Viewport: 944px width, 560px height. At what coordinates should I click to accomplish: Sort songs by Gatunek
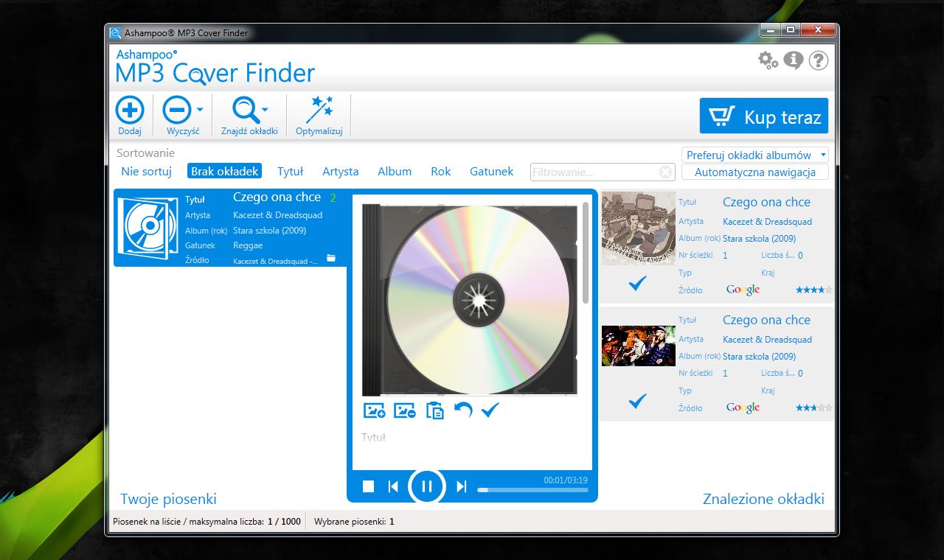[x=492, y=171]
